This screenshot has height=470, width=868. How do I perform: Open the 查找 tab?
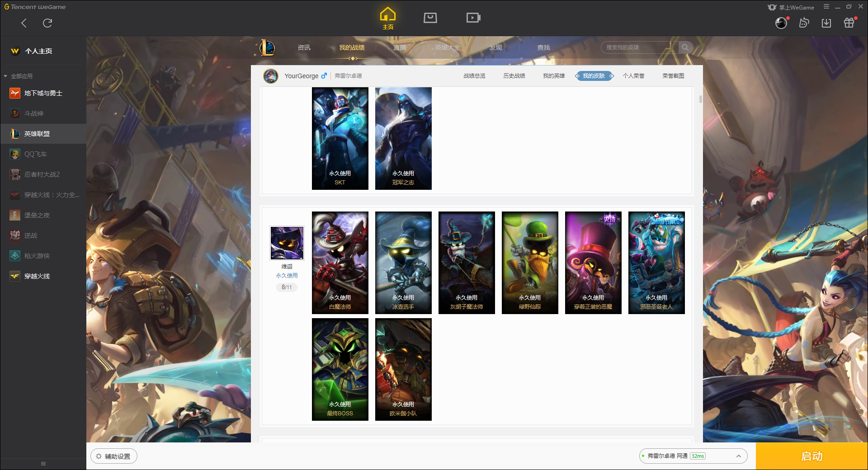coord(543,47)
